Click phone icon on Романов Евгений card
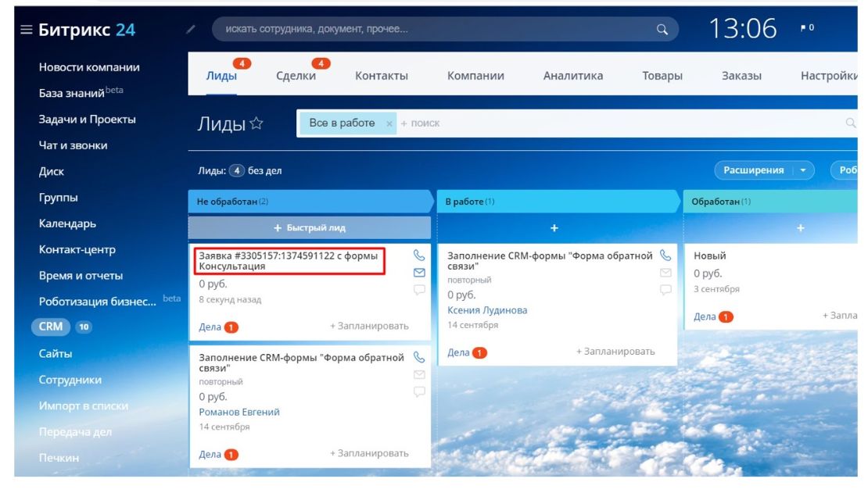Screen dimensions: 868x493 point(419,357)
